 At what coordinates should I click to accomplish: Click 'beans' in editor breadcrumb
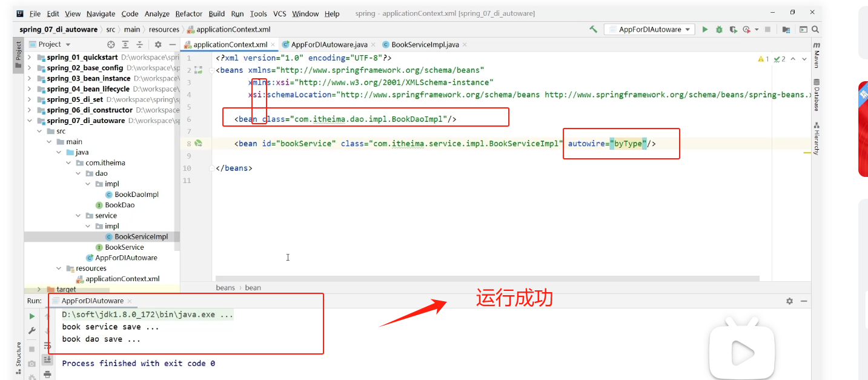point(225,288)
